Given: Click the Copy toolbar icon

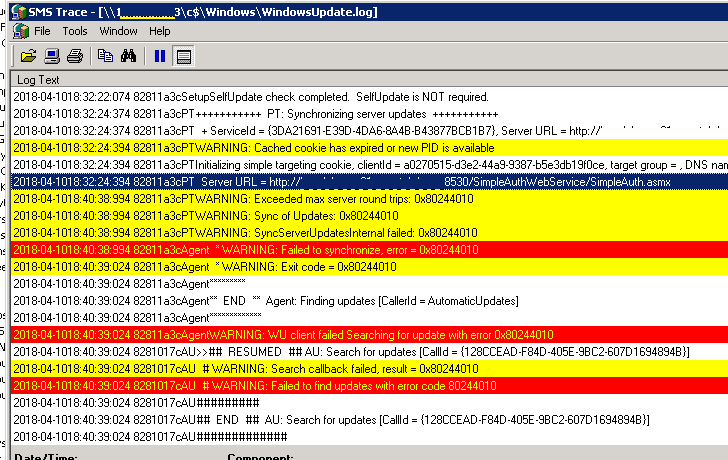Looking at the screenshot, I should click(105, 56).
